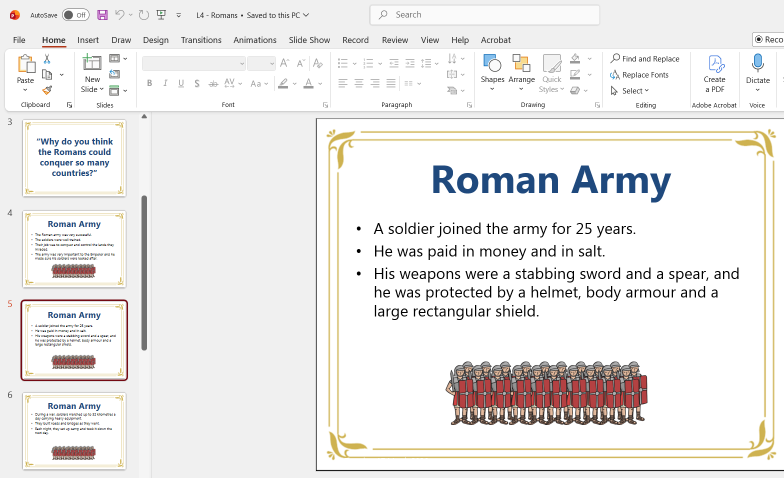Click the Copy icon
This screenshot has width=784, height=478.
[x=47, y=74]
